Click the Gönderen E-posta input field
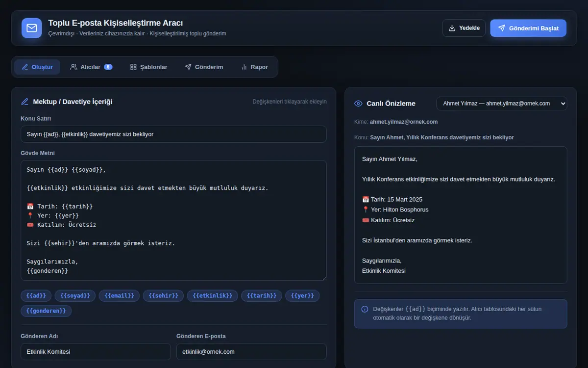 coord(251,352)
